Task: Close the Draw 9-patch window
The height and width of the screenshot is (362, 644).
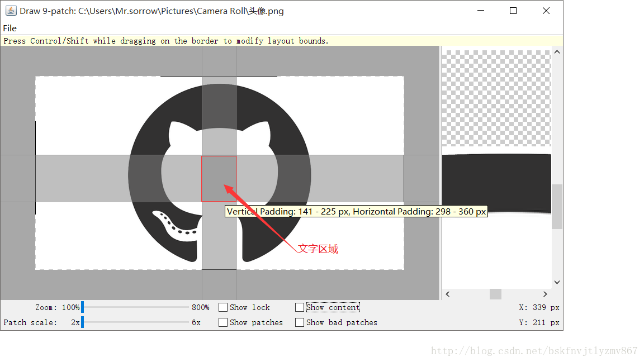Action: [x=546, y=11]
